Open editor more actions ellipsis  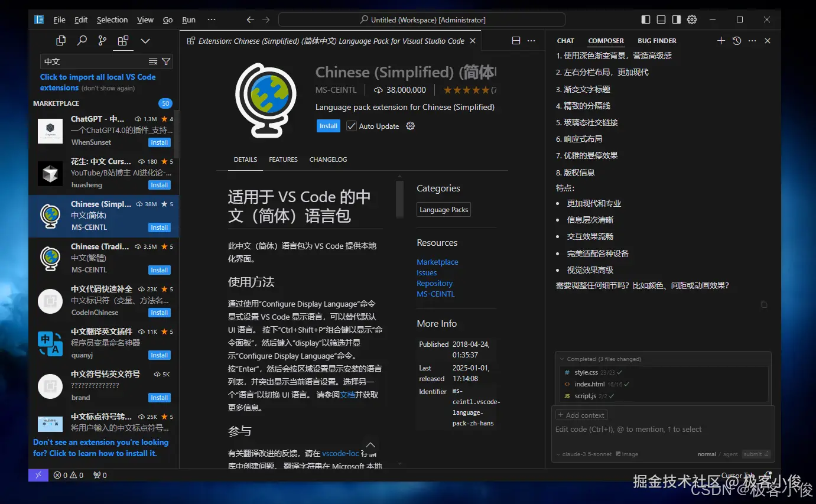point(531,41)
